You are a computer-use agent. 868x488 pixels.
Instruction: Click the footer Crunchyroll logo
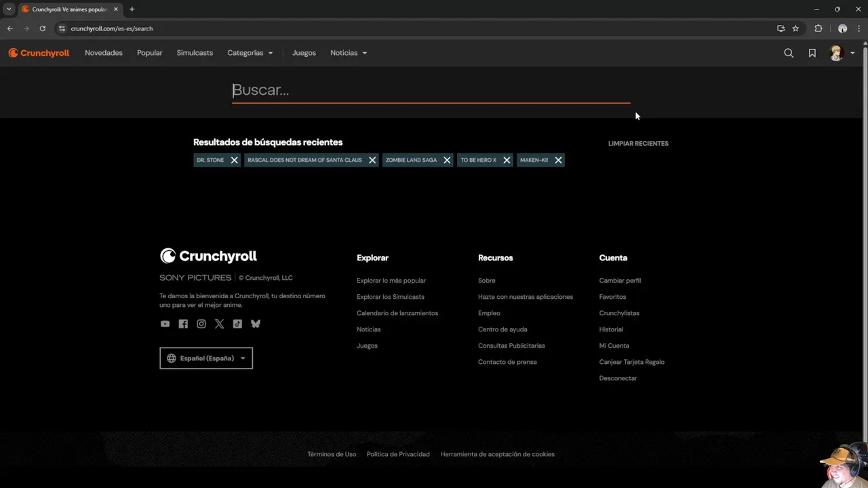point(208,256)
